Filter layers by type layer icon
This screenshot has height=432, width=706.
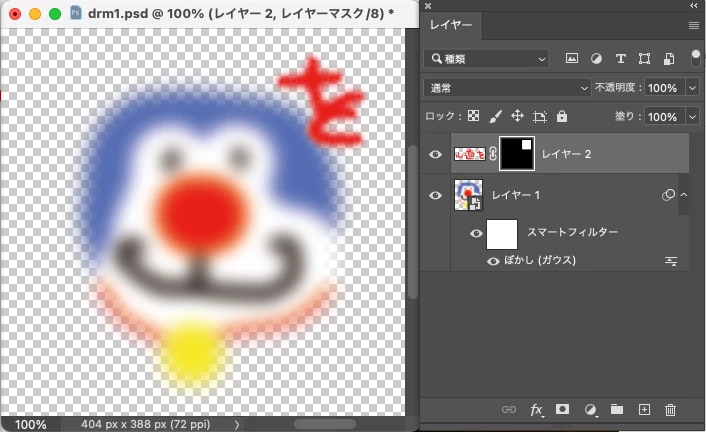pyautogui.click(x=620, y=59)
